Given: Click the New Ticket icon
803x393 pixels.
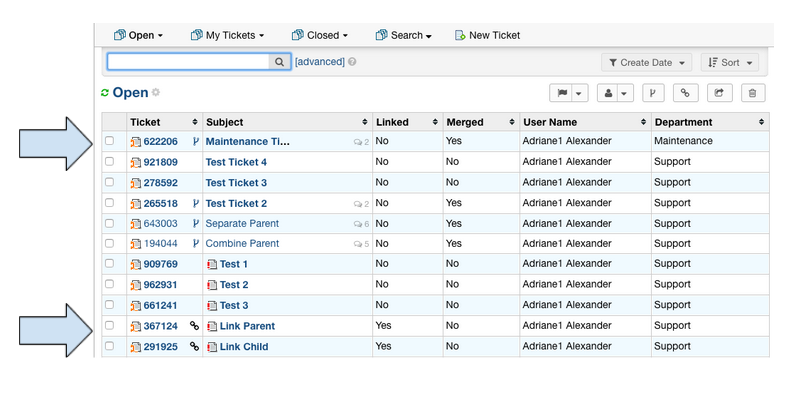Looking at the screenshot, I should [x=460, y=35].
